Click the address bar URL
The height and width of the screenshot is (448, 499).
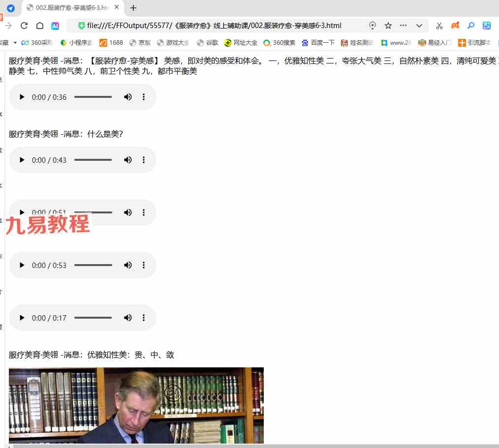point(214,26)
